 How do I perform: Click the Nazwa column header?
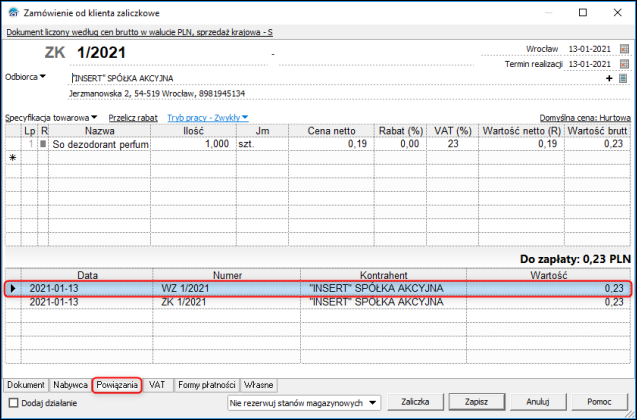point(100,131)
